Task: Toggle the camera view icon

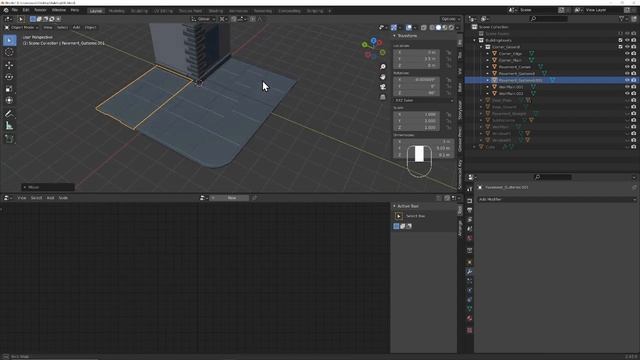Action: pyautogui.click(x=382, y=87)
